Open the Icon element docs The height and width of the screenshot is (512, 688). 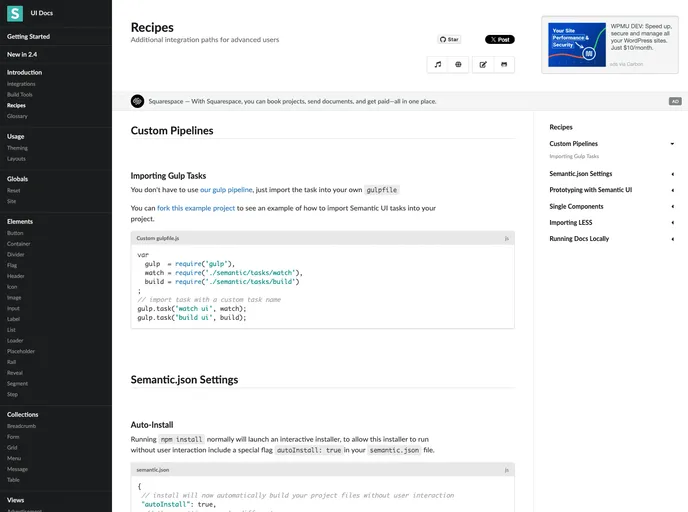[12, 286]
